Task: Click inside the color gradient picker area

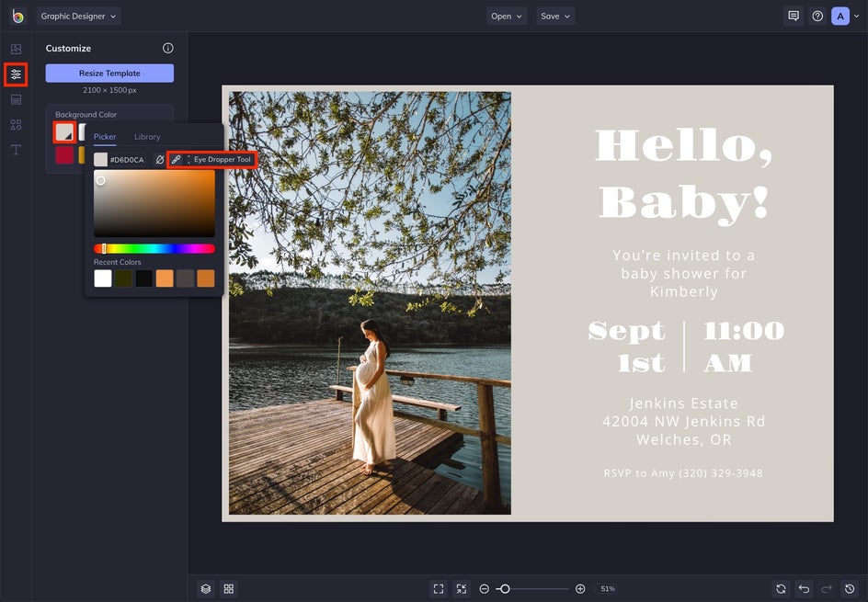Action: pos(154,203)
